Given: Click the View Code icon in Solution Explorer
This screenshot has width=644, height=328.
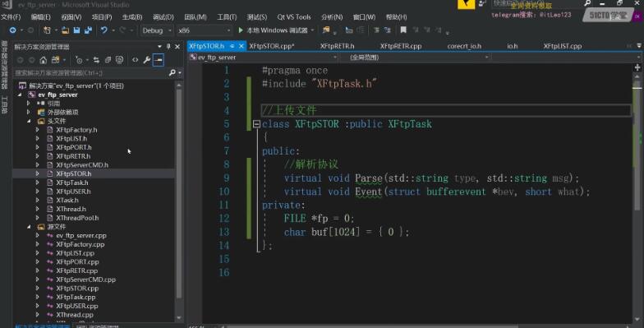Looking at the screenshot, I should click(x=135, y=60).
